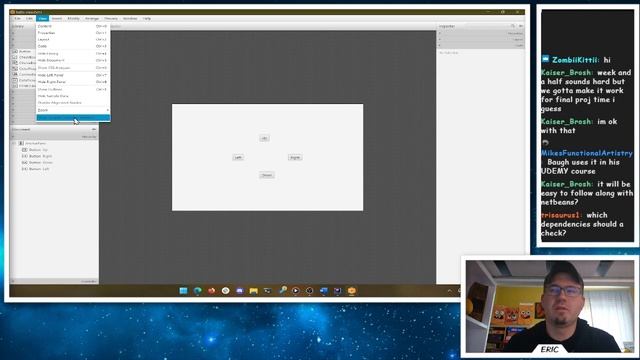Choose Layout in the View menu

73,40
